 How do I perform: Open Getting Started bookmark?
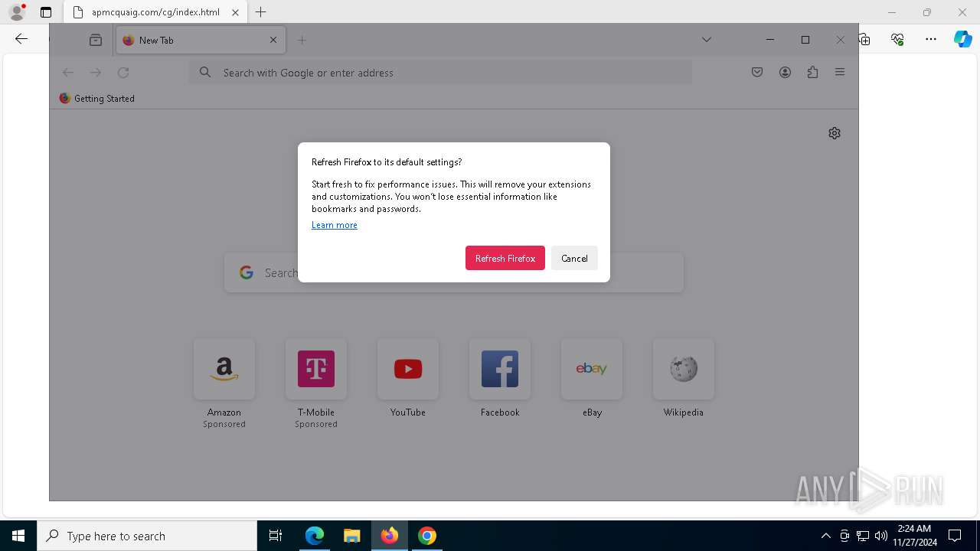coord(97,99)
